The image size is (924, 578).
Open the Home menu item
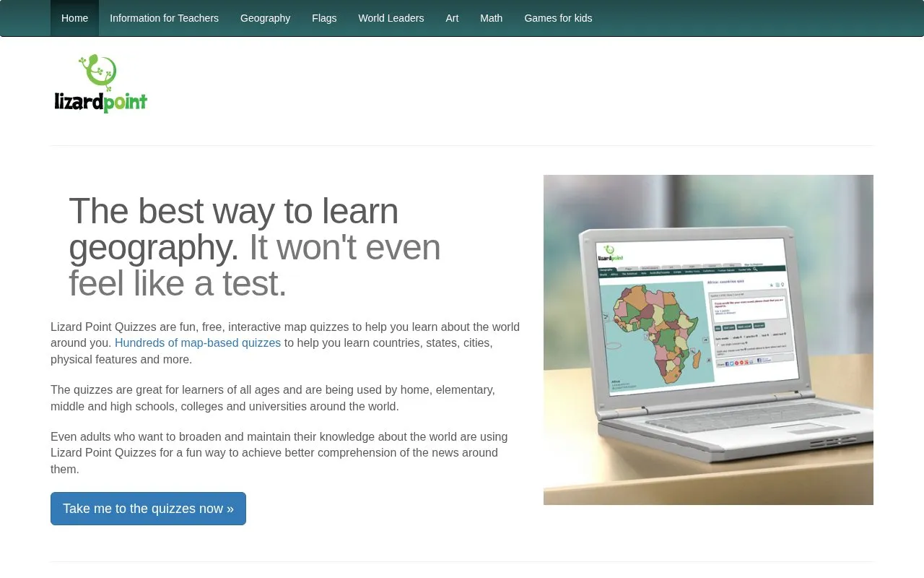point(74,18)
